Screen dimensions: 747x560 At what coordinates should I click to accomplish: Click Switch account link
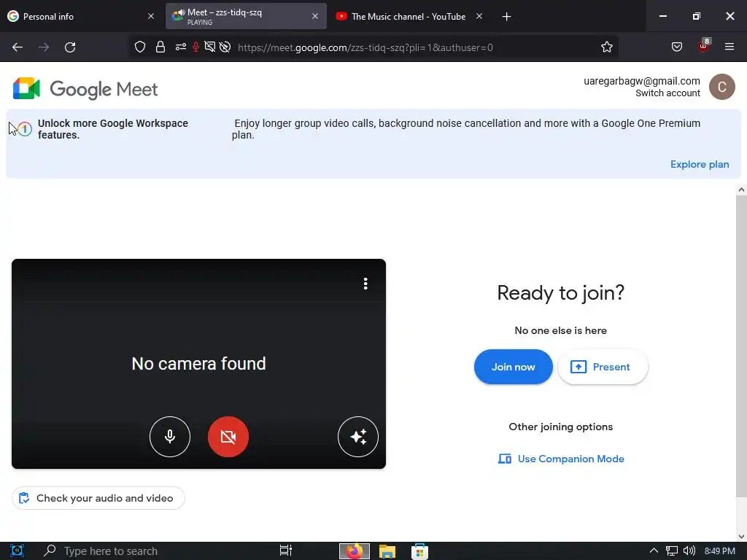point(667,93)
